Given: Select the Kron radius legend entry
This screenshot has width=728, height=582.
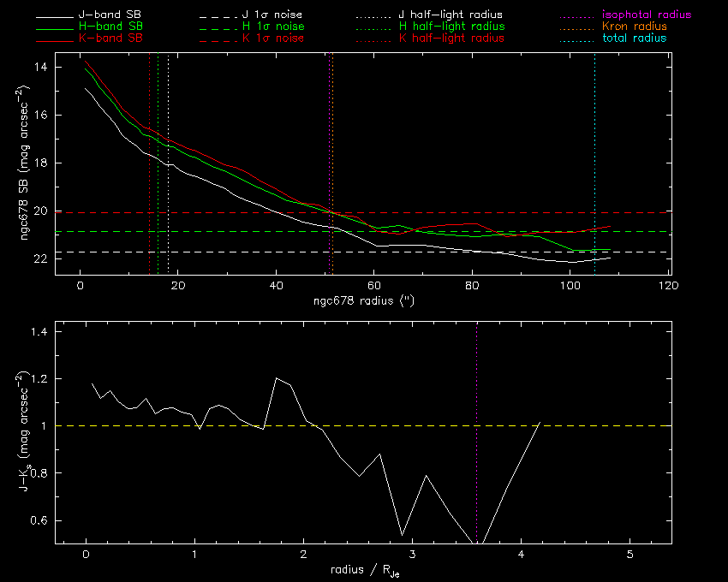Looking at the screenshot, I should coord(635,27).
